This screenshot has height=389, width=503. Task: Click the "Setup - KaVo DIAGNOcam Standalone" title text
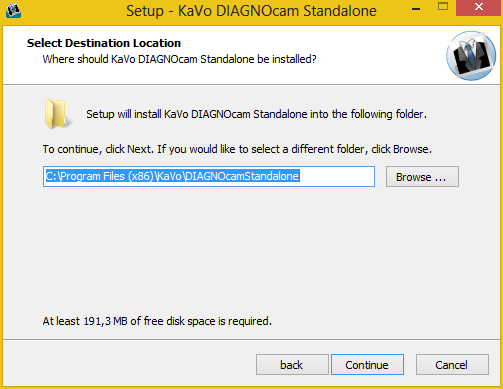point(251,11)
